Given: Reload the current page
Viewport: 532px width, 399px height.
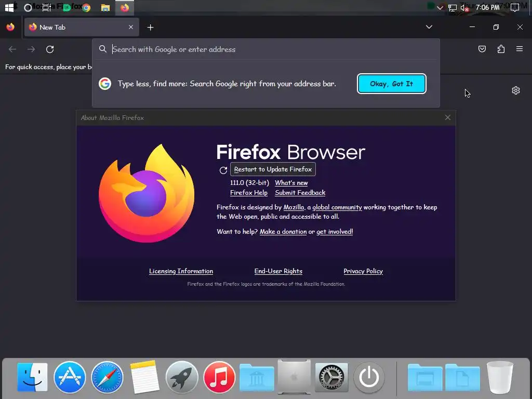Looking at the screenshot, I should (50, 49).
